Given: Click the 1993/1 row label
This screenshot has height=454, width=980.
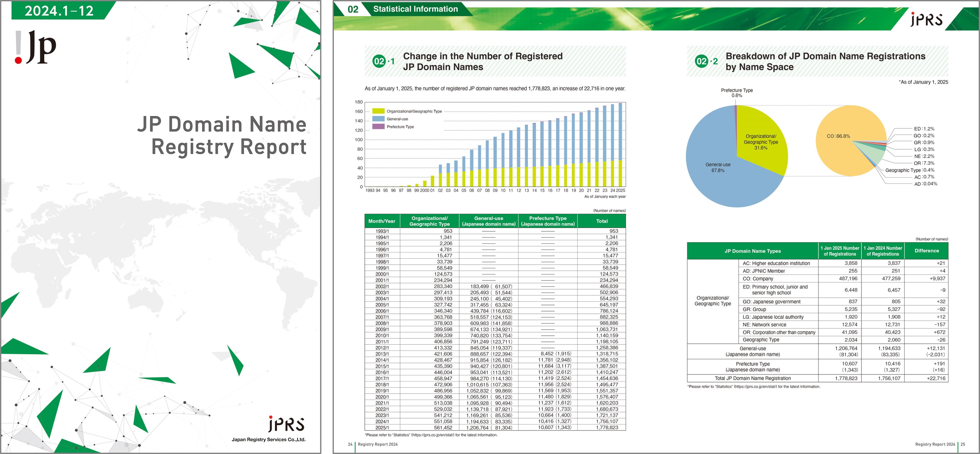Looking at the screenshot, I should (382, 231).
